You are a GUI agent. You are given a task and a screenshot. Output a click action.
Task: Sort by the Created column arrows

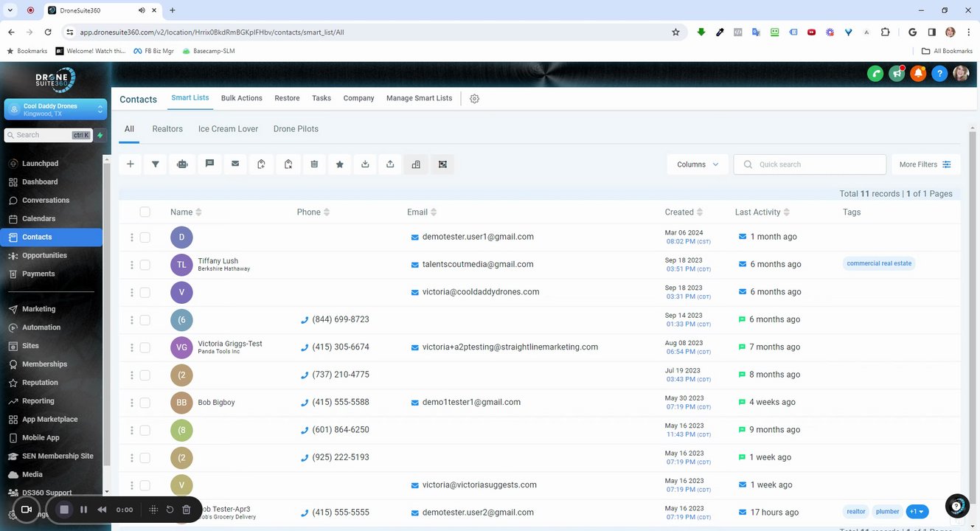point(700,212)
